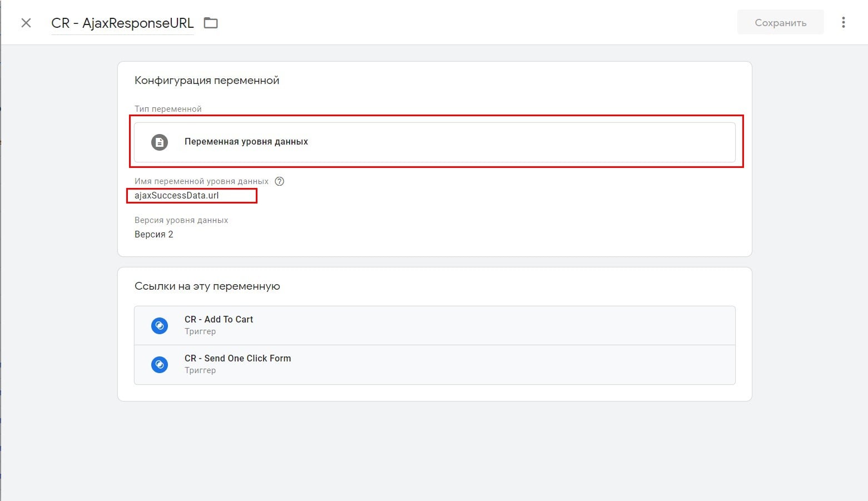Screen dimensions: 868x501
Task: Click Триггер label under CR - Add To Cart
Action: pyautogui.click(x=200, y=331)
